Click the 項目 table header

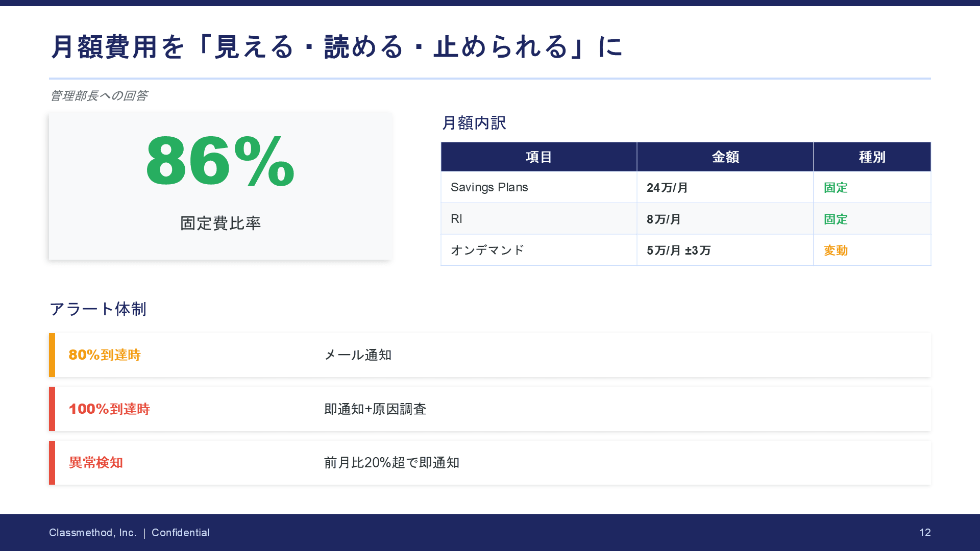pyautogui.click(x=538, y=157)
